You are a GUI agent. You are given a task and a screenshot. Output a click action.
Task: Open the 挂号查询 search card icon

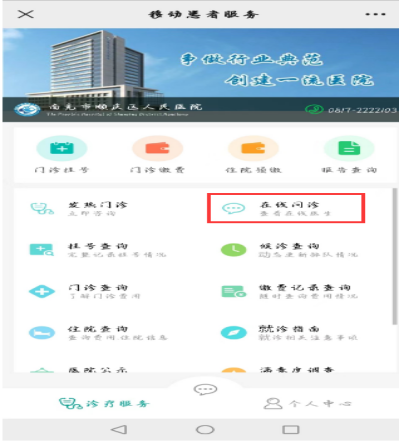click(x=42, y=250)
